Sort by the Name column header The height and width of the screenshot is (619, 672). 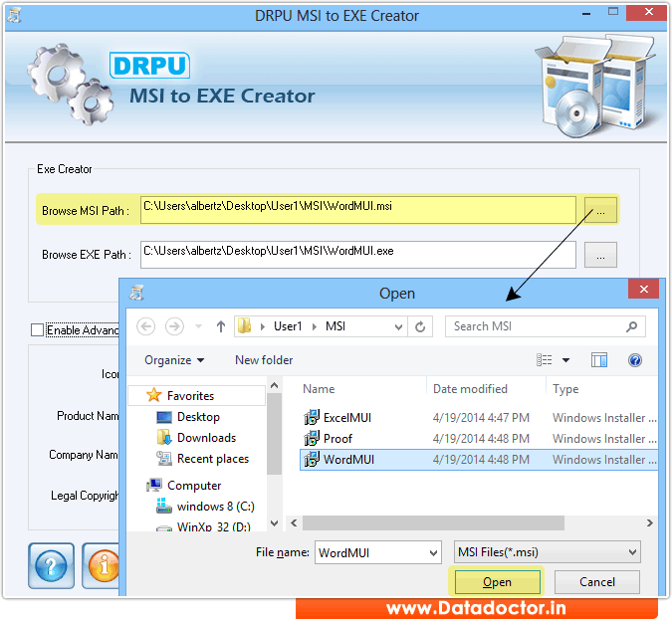pyautogui.click(x=319, y=389)
